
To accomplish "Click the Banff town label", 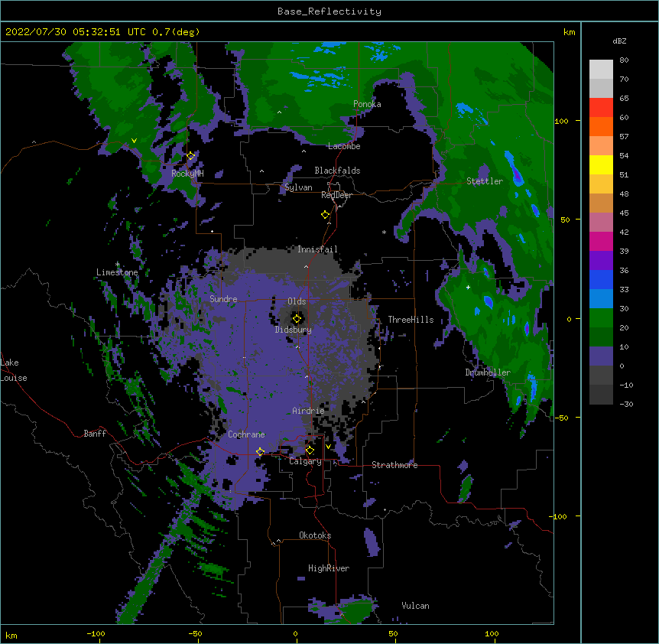I will (x=95, y=434).
